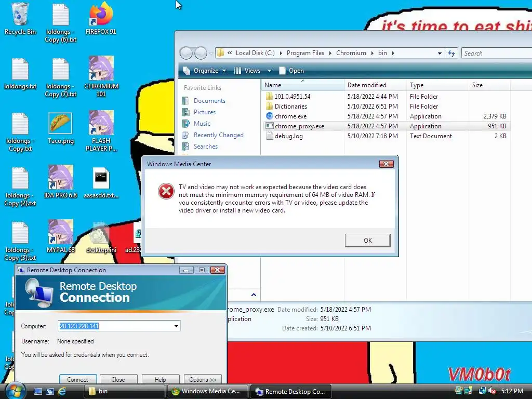Screen dimensions: 532x399
Task: Select the aasasdd.txt desktop file
Action: [101, 182]
